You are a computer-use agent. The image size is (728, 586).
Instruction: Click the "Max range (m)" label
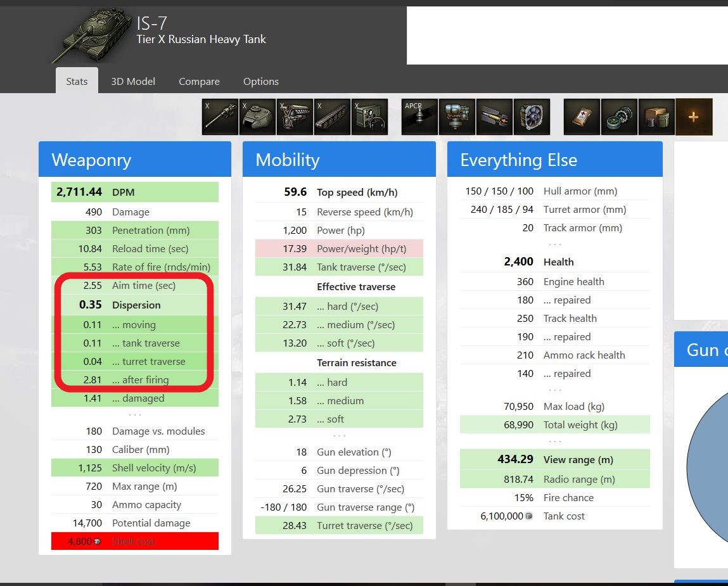[x=144, y=486]
